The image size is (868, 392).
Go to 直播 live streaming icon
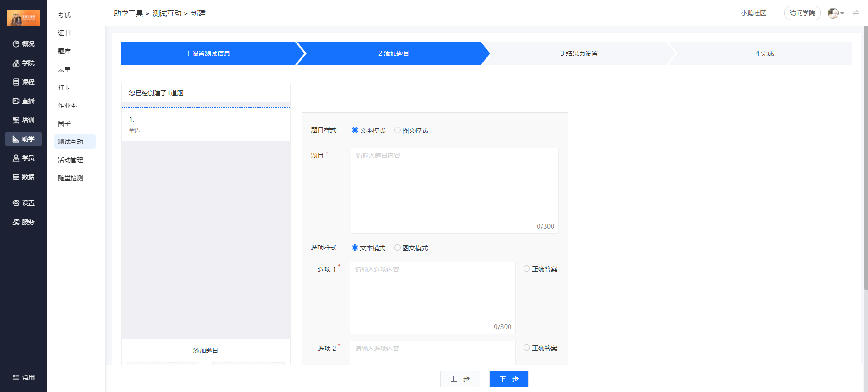click(16, 101)
